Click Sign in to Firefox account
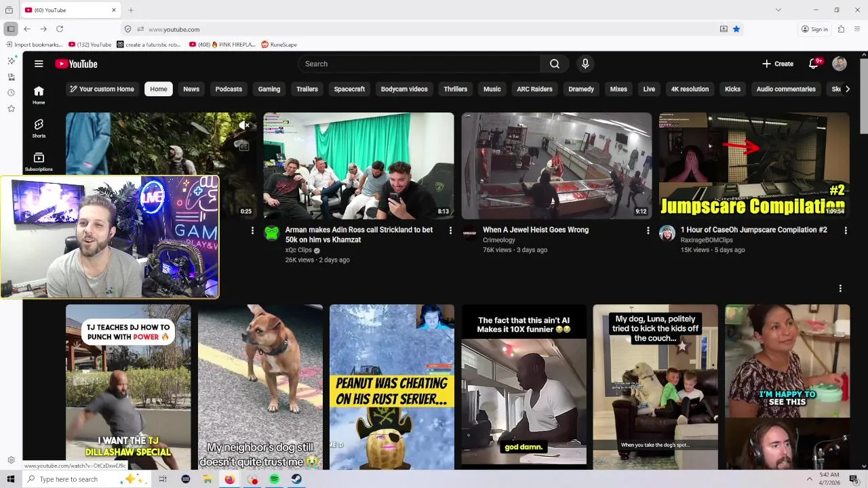 point(814,29)
